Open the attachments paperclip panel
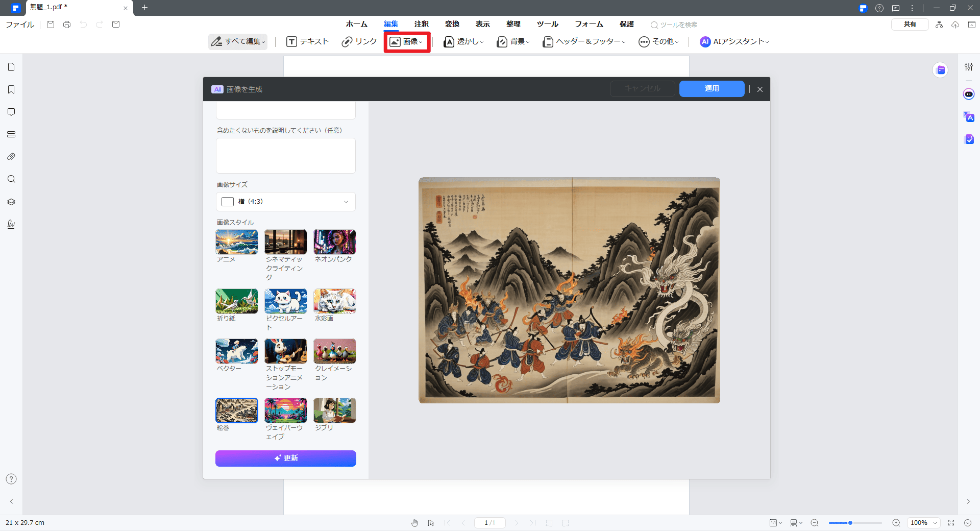Image resolution: width=980 pixels, height=531 pixels. coord(11,157)
